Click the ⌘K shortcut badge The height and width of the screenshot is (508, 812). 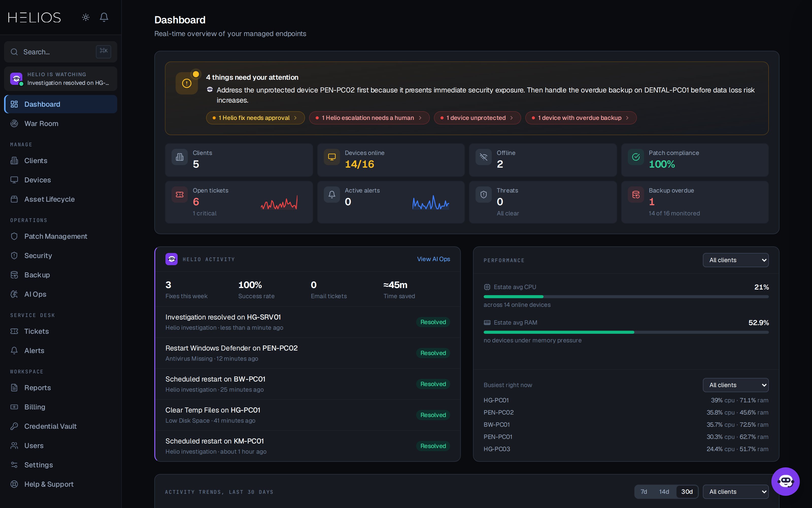pos(103,51)
